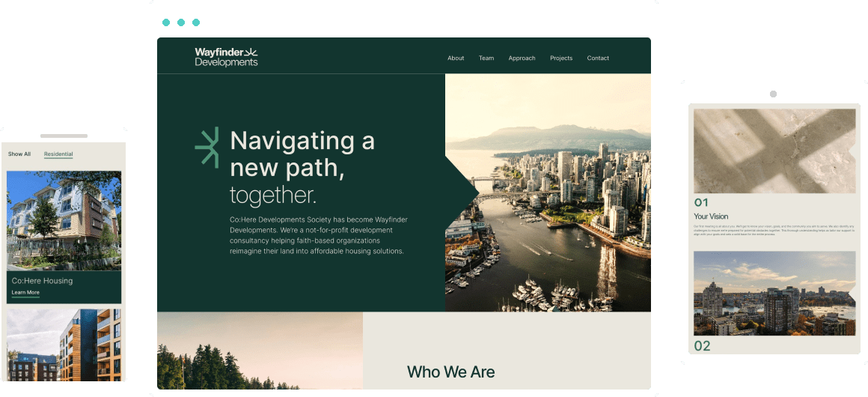Open the Contact page link
868x397 pixels.
[x=598, y=58]
